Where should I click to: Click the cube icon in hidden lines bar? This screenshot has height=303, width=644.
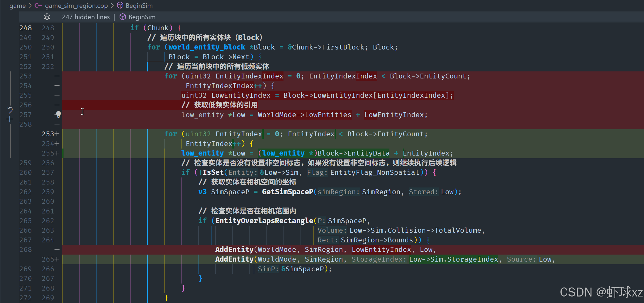[x=123, y=17]
